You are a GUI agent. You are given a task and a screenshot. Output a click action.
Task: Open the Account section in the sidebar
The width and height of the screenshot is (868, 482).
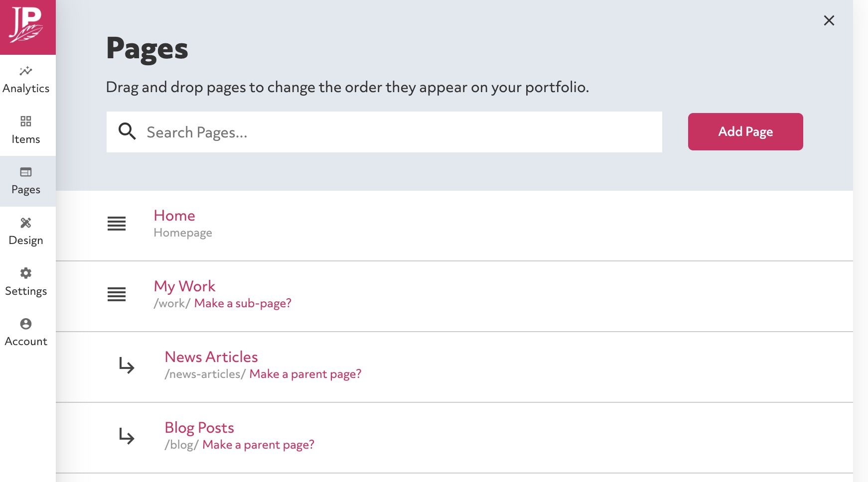[x=26, y=332]
